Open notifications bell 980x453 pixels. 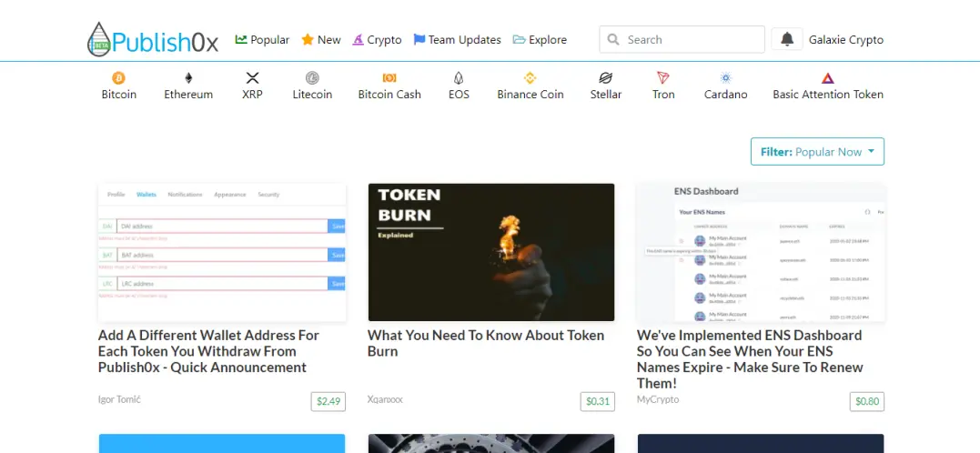click(x=787, y=39)
